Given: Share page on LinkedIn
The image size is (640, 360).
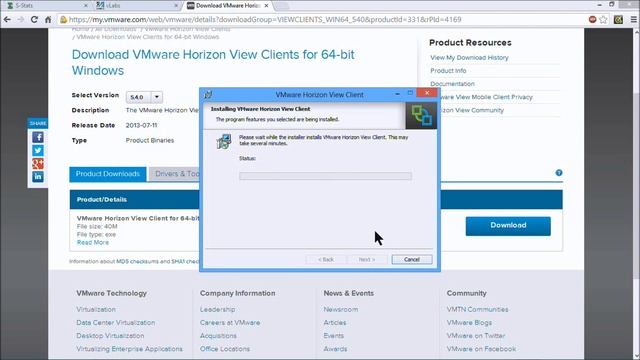Looking at the screenshot, I should [x=38, y=177].
